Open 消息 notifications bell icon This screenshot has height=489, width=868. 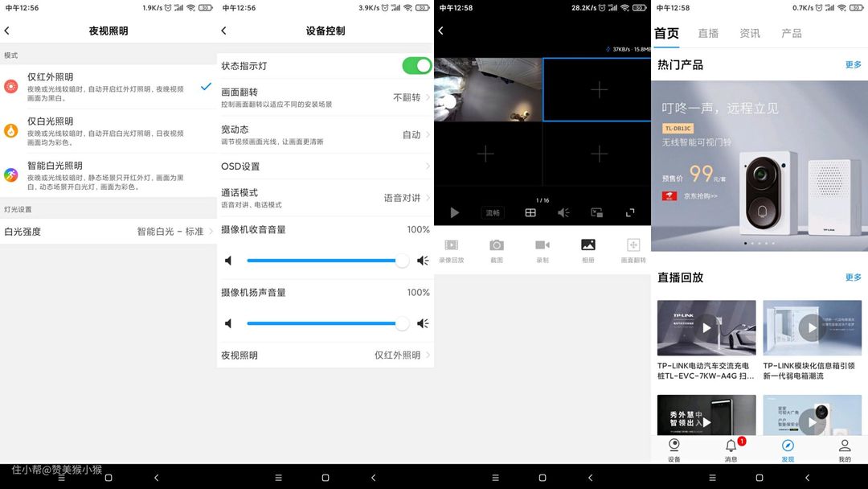(731, 448)
